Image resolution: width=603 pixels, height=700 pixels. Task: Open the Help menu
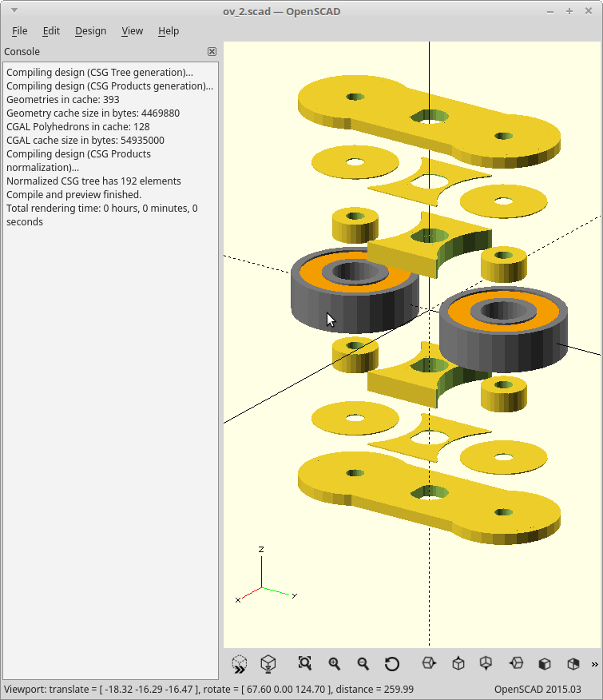click(168, 30)
